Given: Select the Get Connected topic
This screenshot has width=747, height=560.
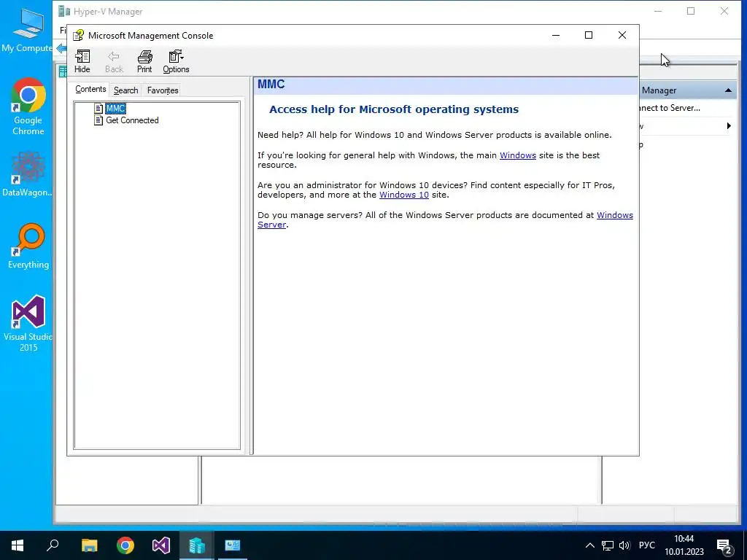Looking at the screenshot, I should [x=132, y=120].
